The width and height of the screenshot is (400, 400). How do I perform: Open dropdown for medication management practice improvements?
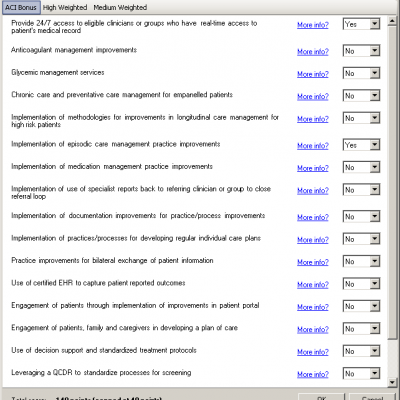coord(362,167)
